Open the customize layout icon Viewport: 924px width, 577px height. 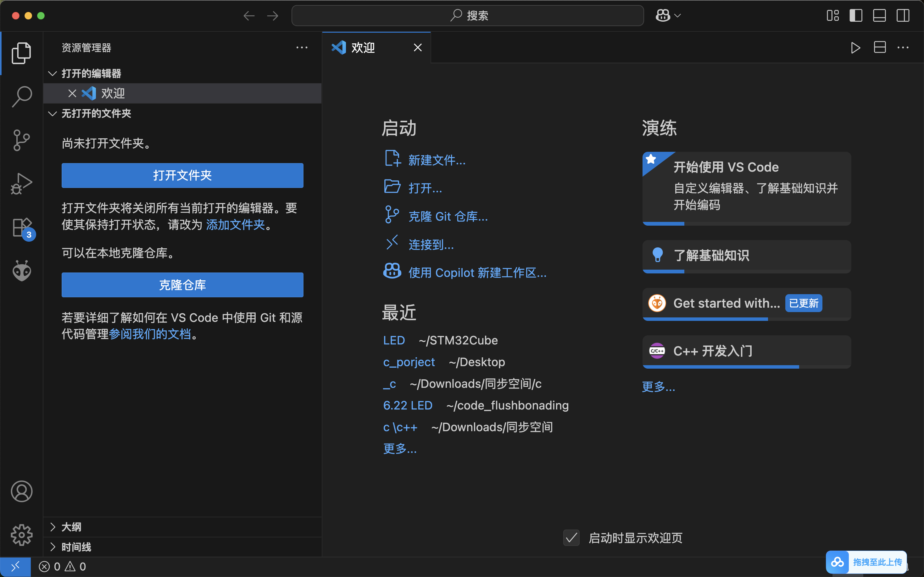(833, 16)
